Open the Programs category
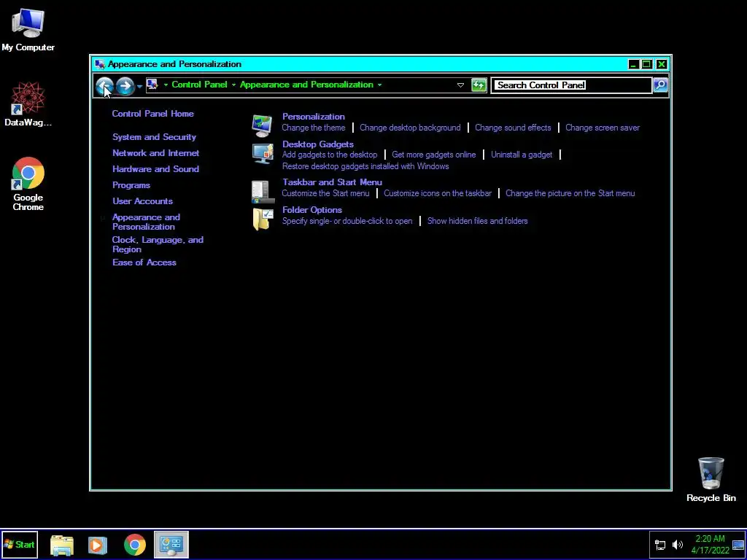 coord(131,185)
